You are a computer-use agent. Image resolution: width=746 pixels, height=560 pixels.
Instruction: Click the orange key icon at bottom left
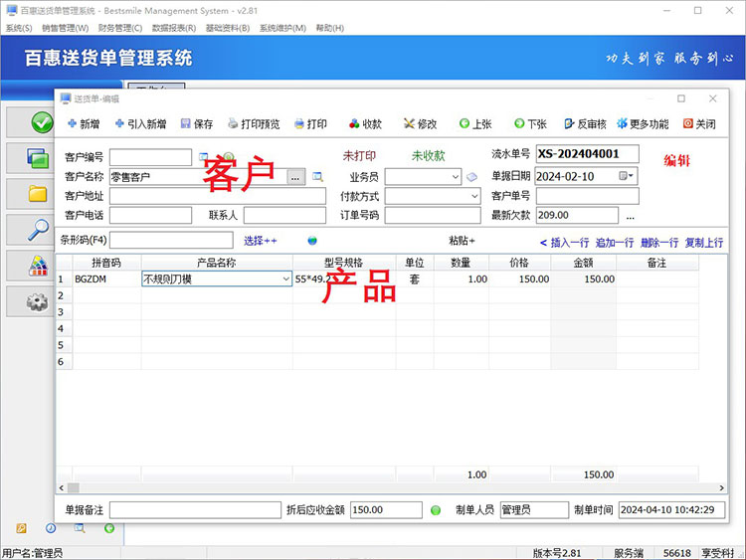coord(22,528)
